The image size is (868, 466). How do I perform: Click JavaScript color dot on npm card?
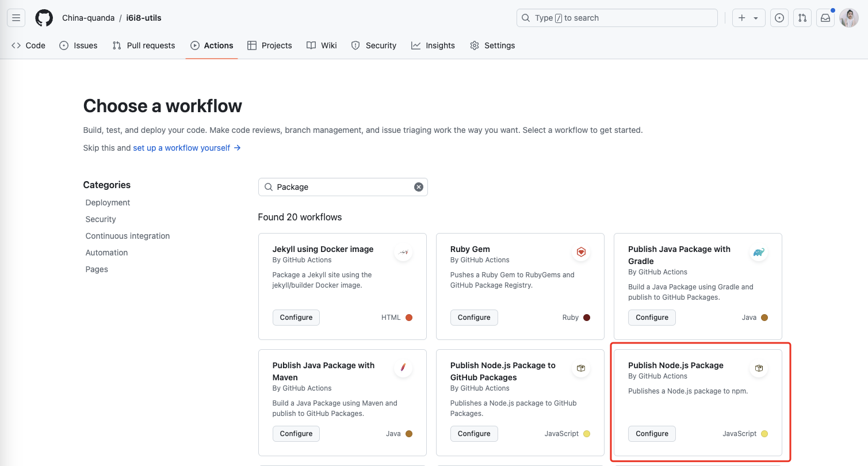[x=764, y=434]
